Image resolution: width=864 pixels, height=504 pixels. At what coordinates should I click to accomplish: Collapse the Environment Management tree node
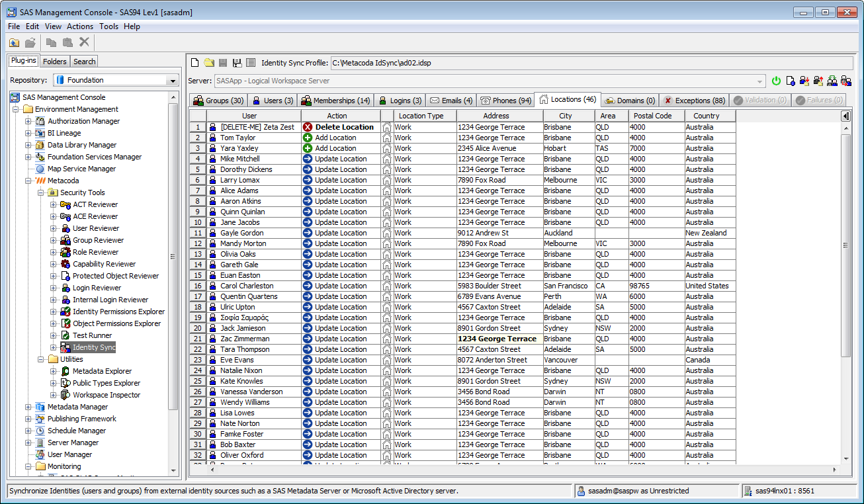(17, 109)
